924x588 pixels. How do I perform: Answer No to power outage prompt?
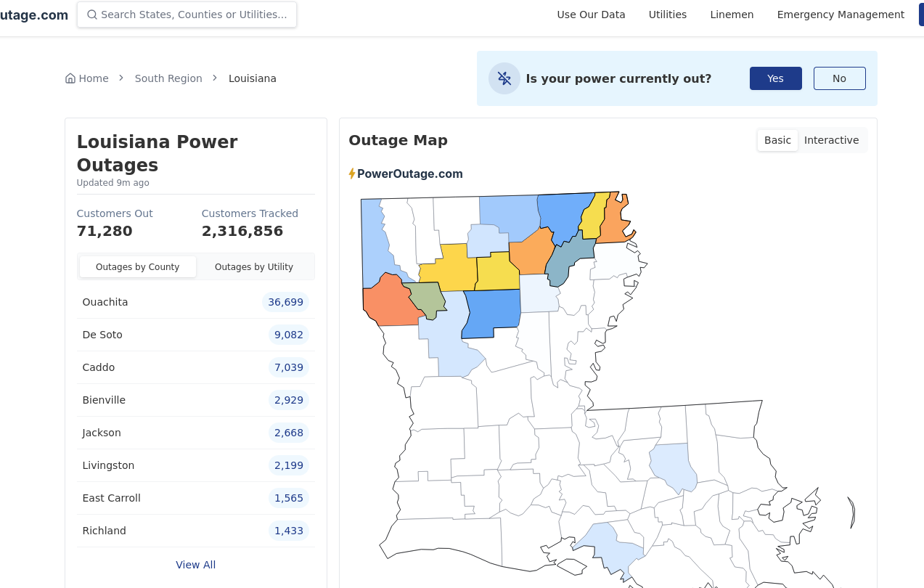tap(839, 78)
